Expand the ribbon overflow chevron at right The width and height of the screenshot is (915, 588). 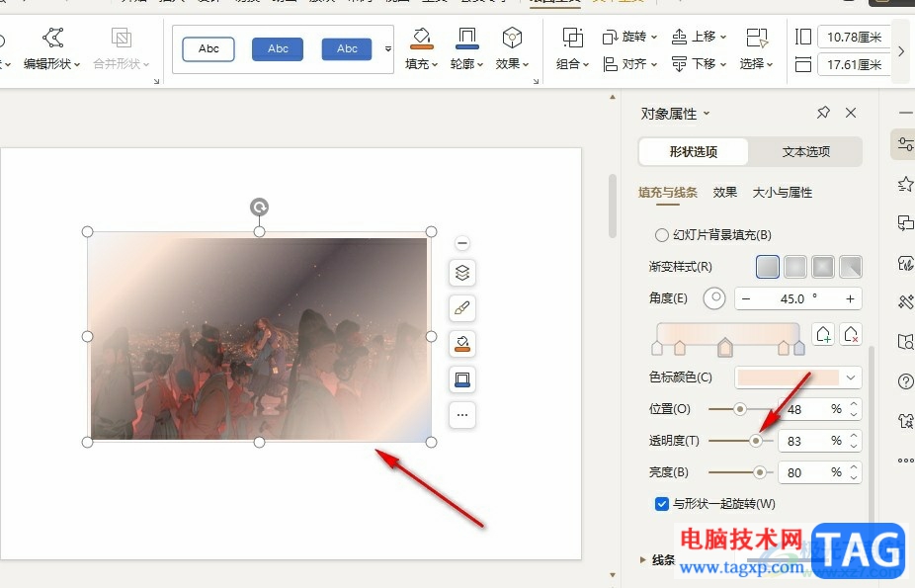pos(901,51)
